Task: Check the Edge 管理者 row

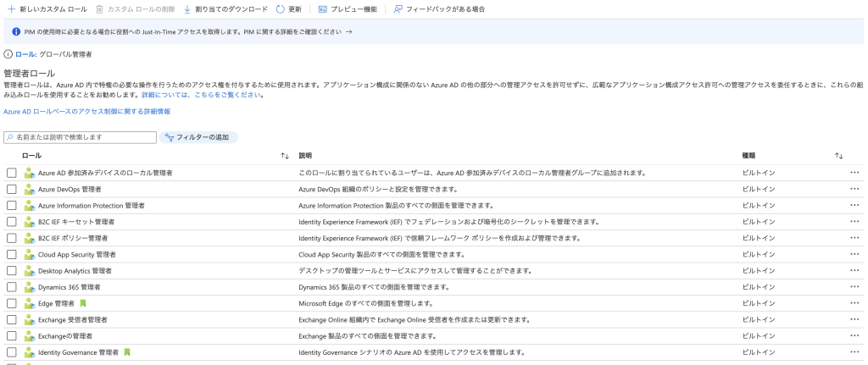Action: (x=12, y=304)
